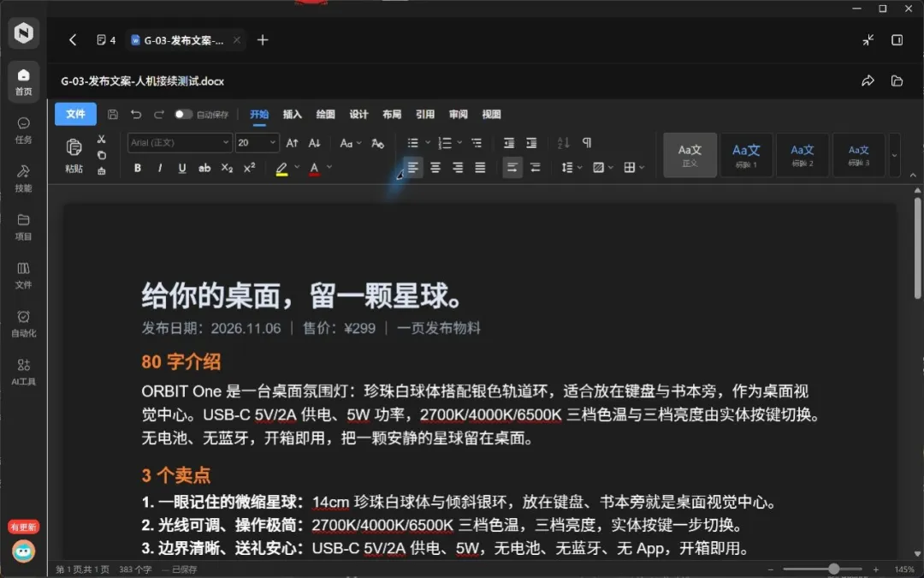
Task: Align text left
Action: [413, 168]
